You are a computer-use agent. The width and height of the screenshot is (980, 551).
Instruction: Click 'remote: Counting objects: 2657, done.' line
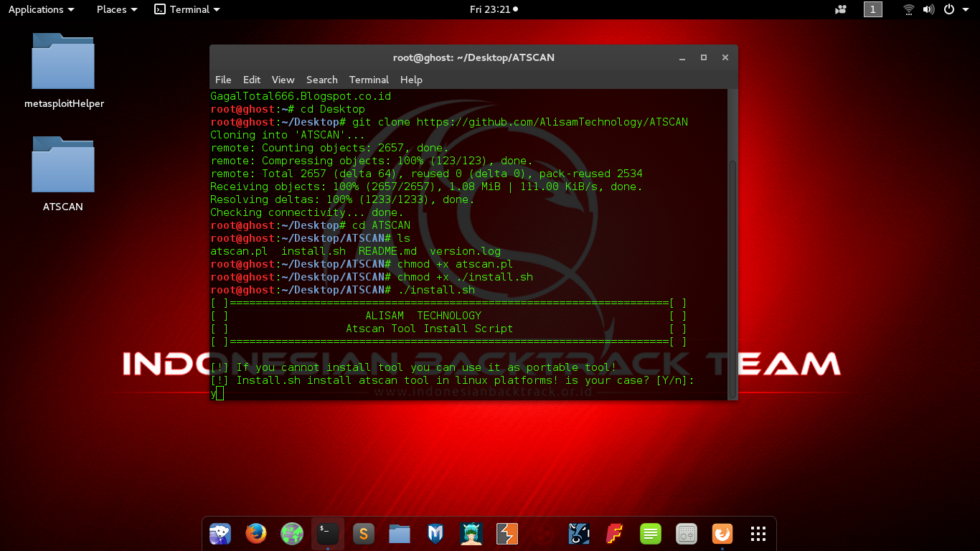coord(329,148)
